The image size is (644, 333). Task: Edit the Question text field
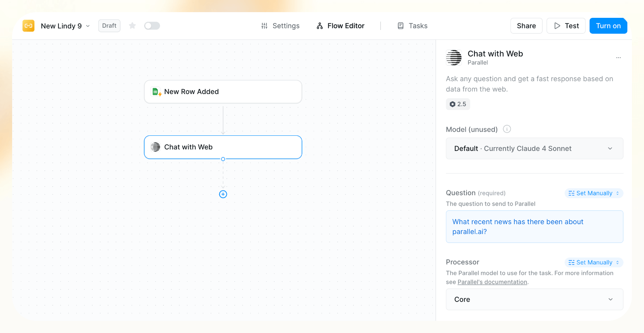tap(534, 226)
